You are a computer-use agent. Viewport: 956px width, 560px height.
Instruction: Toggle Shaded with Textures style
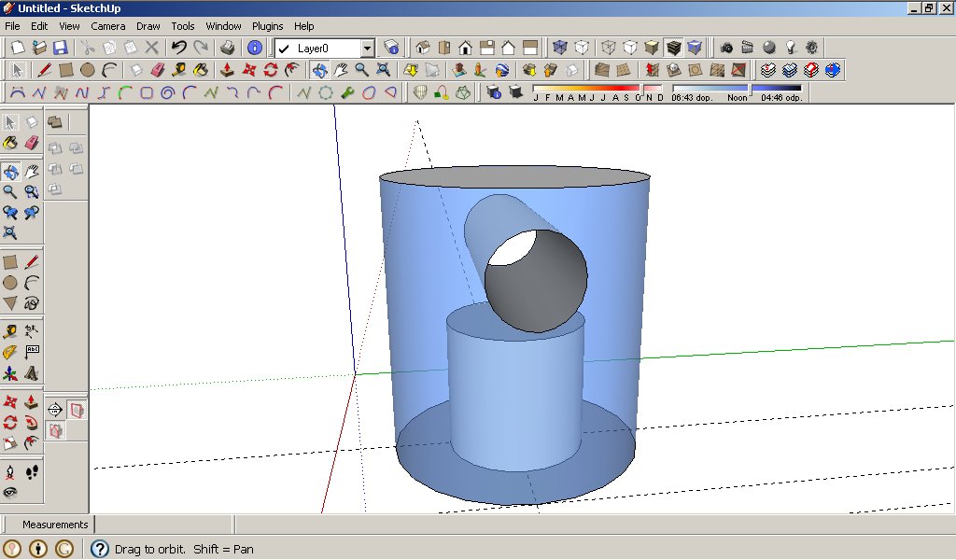(673, 48)
